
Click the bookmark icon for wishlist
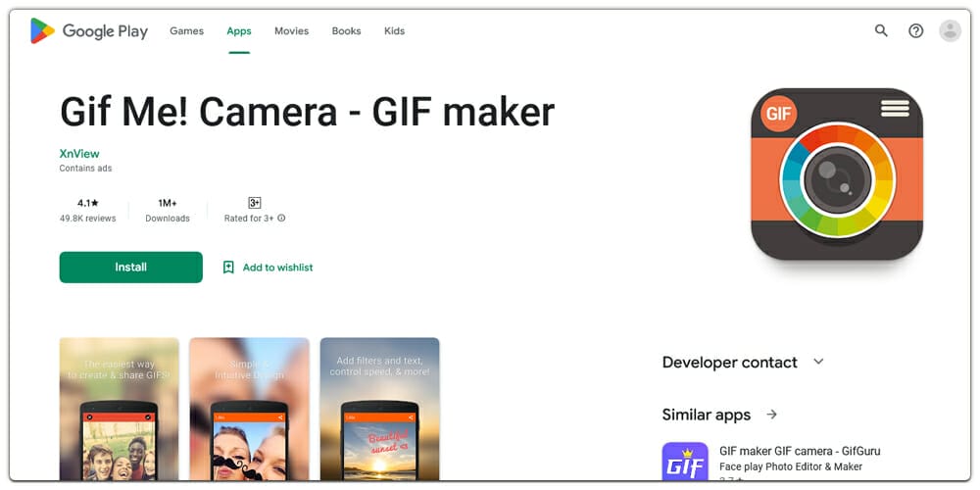coord(228,268)
